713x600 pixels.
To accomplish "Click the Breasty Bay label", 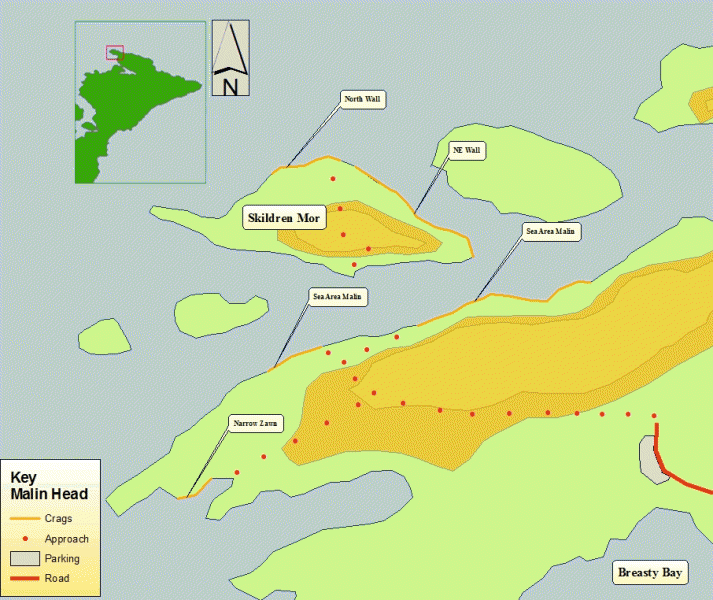I will [649, 572].
